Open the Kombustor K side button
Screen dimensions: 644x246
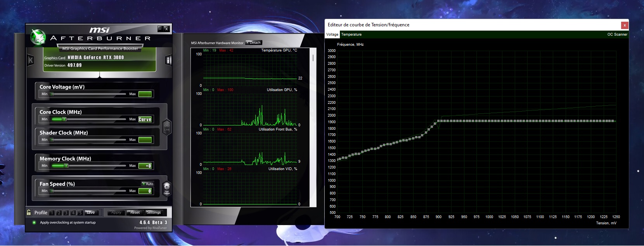pos(31,60)
